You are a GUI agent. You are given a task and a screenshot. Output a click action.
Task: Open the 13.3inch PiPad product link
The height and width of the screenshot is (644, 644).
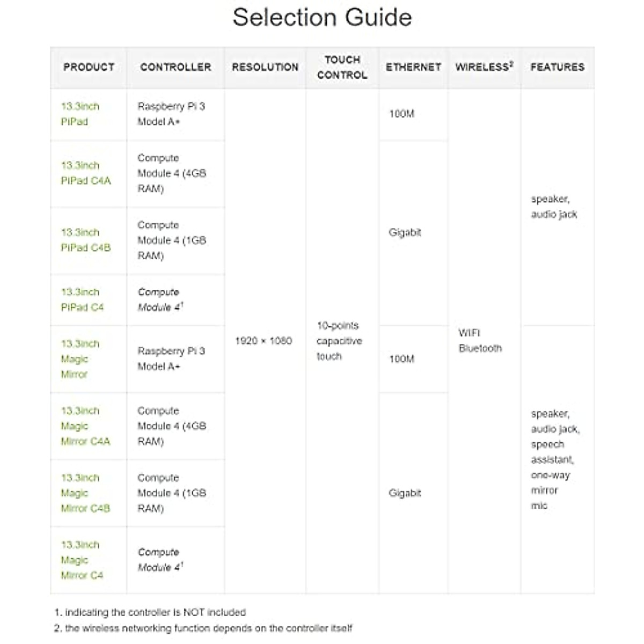coord(80,114)
